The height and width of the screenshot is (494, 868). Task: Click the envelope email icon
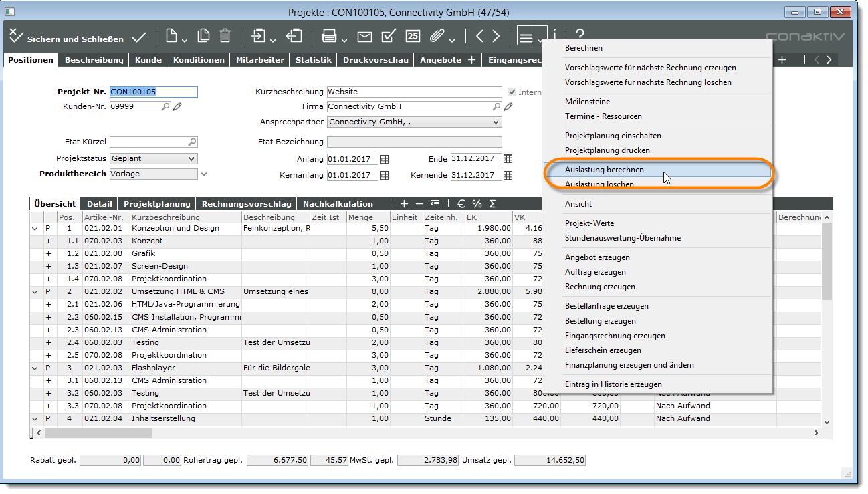pos(364,37)
